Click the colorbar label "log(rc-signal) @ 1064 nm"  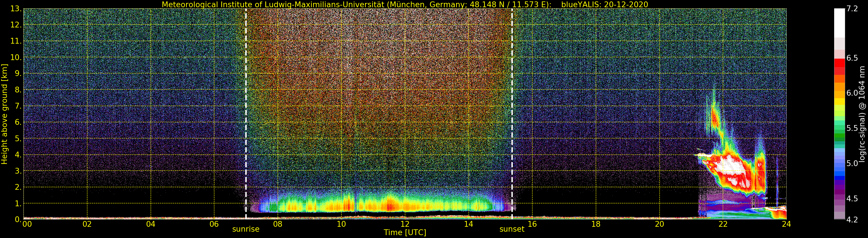(862, 114)
